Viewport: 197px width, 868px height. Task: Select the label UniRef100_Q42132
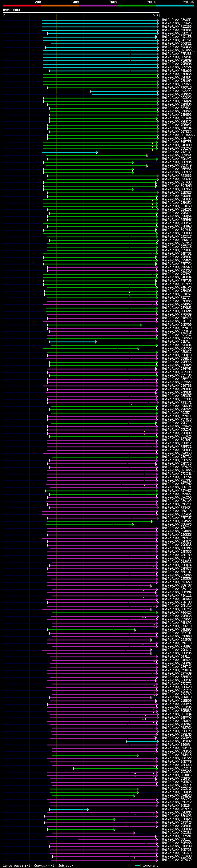tap(176, 152)
